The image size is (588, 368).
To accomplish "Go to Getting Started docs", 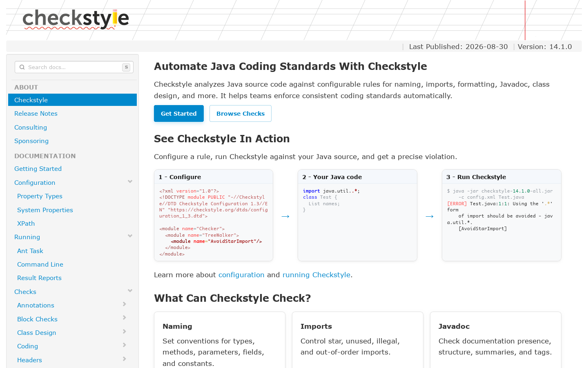I will pyautogui.click(x=38, y=169).
